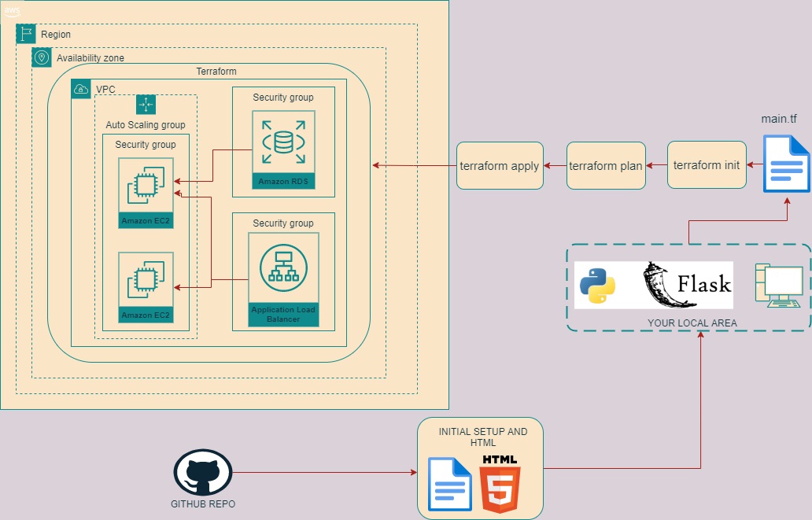This screenshot has height=520, width=812.
Task: Select the lower Amazon EC2 instance icon
Action: (x=146, y=287)
